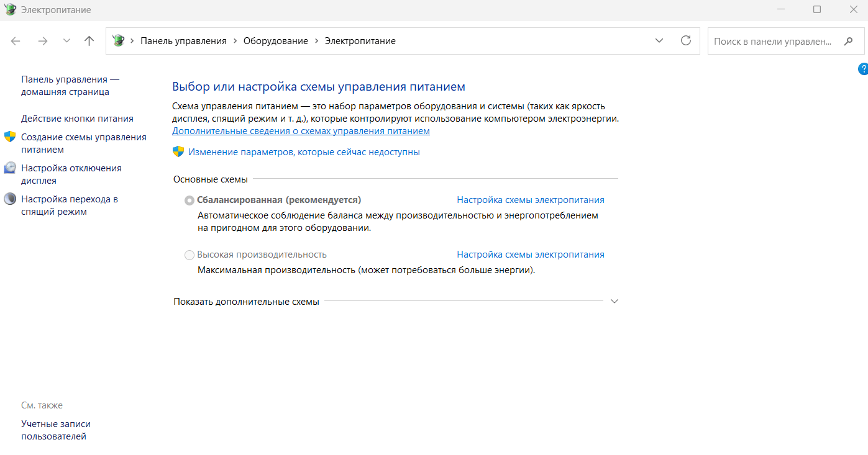Go to Оборудование breadcrumb
The image size is (868, 455).
click(x=275, y=41)
